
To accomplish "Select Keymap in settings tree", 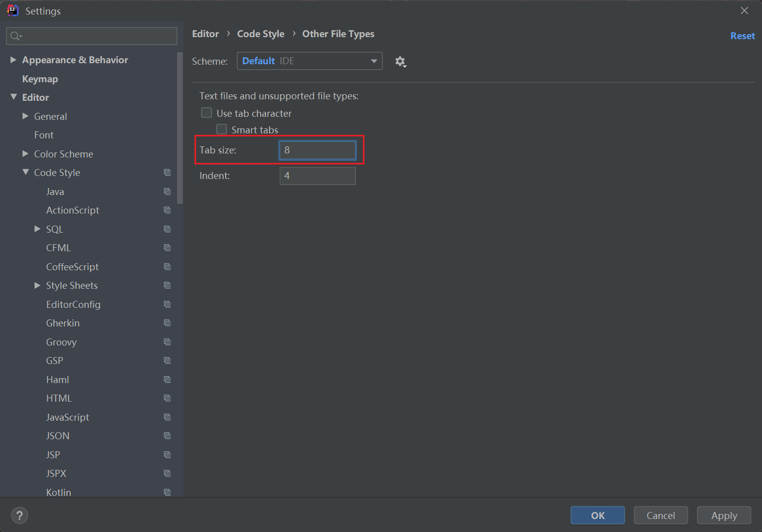I will tap(40, 79).
